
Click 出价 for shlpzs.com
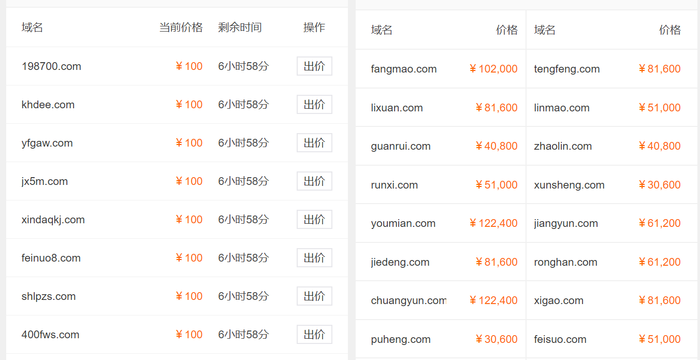coord(314,296)
